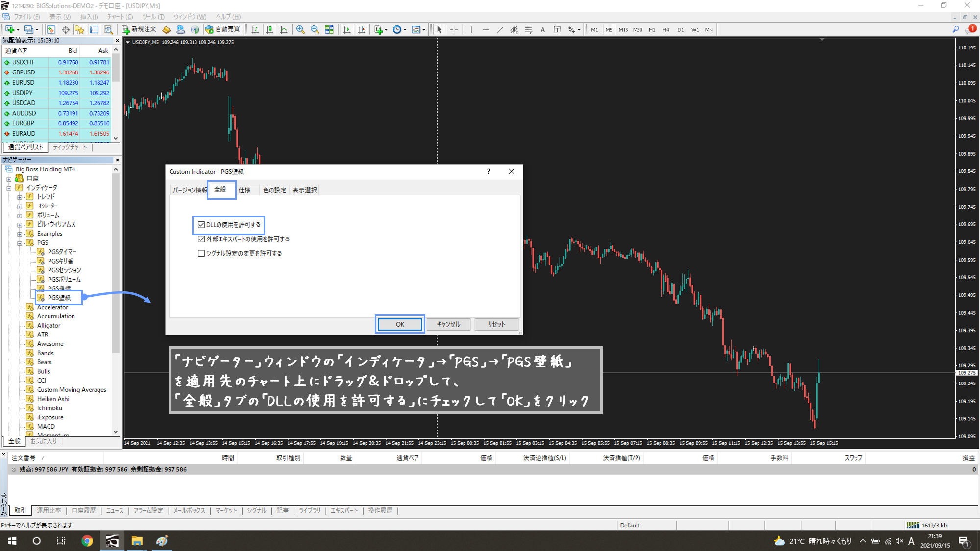Image resolution: width=980 pixels, height=551 pixels.
Task: Switch chart to candlestick display
Action: (x=269, y=30)
